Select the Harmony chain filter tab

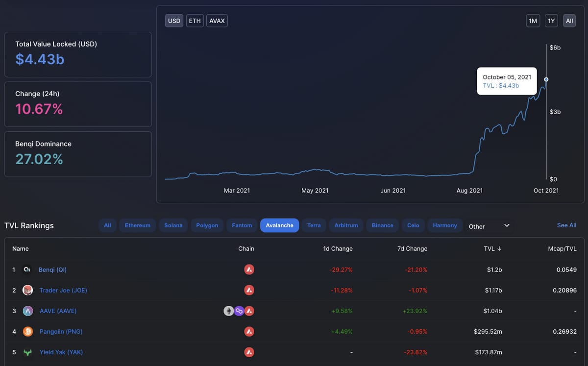click(445, 225)
